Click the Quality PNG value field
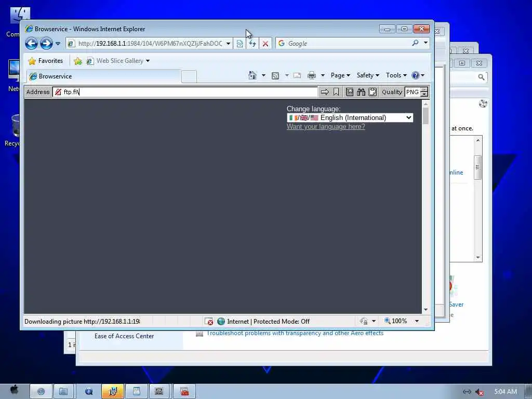The image size is (532, 399). point(412,92)
